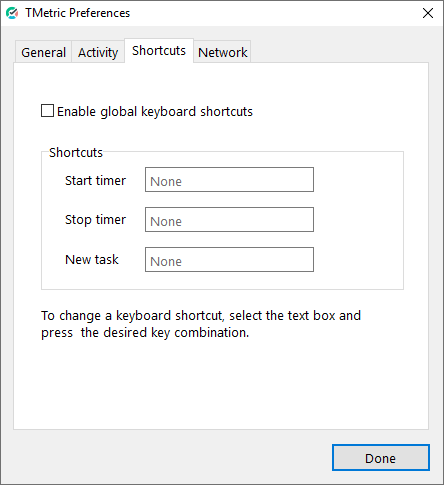Click the keyboard shortcut instruction text
Image resolution: width=444 pixels, height=485 pixels.
(201, 324)
